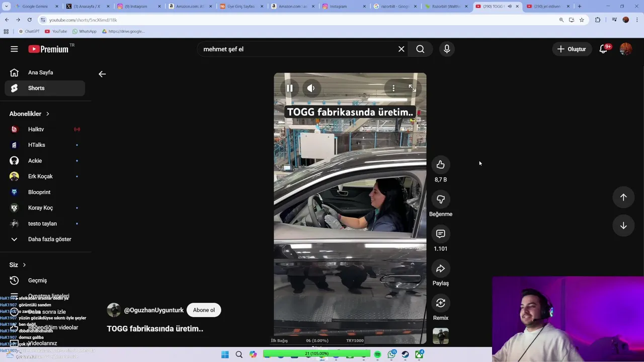Viewport: 644px width, 362px height.
Task: Like the Short with 8,7 B likes
Action: [440, 164]
